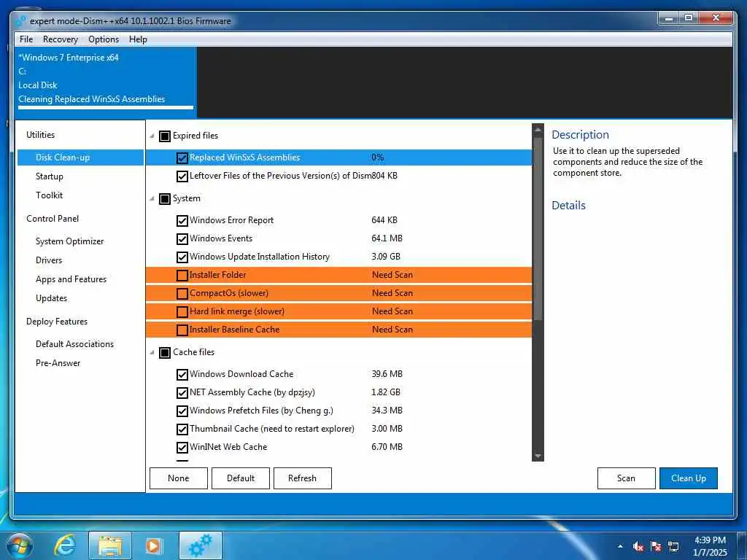Uncheck Replaced WinSxS Assemblies

[x=182, y=157]
